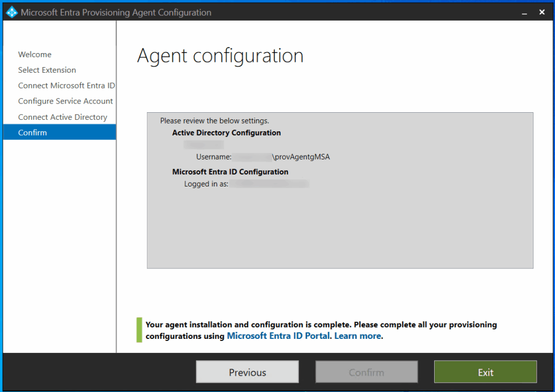This screenshot has width=555, height=392.
Task: Follow the Learn more link
Action: point(358,336)
